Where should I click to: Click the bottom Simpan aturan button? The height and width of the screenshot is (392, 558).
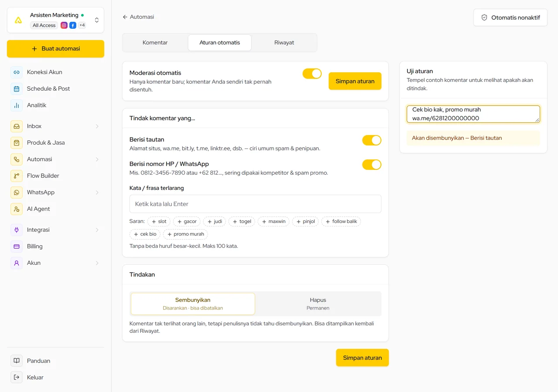(362, 358)
